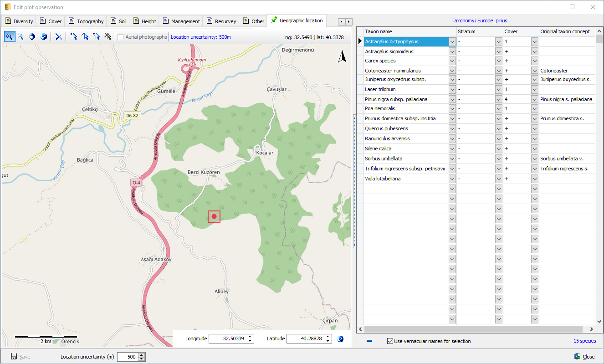Click the Location uncertainty: 500m link

(x=200, y=37)
